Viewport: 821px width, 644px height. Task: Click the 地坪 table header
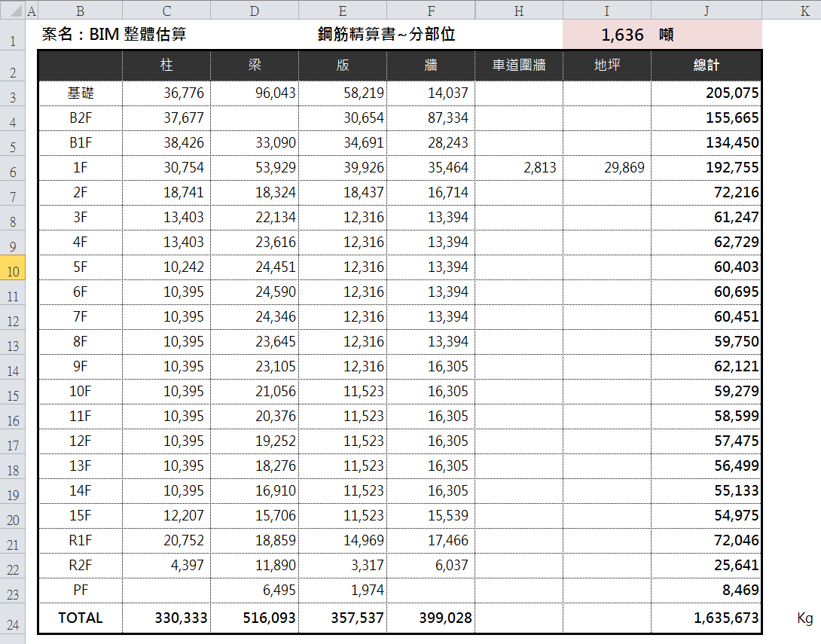click(606, 66)
